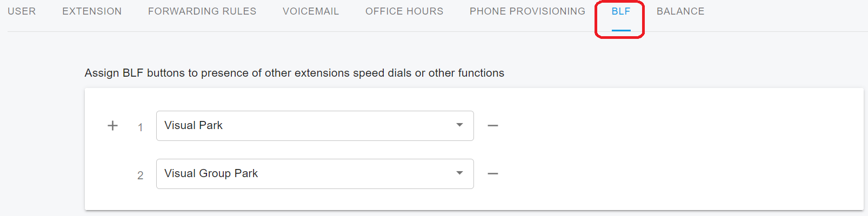Viewport: 868px width, 216px height.
Task: Click BLF row number 1 label
Action: tap(141, 127)
